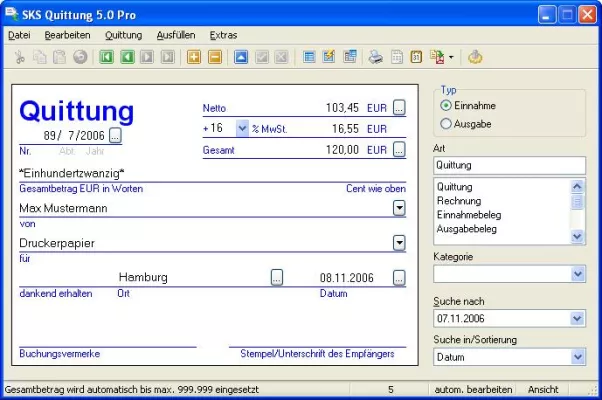This screenshot has width=602, height=400.
Task: Click the orange minus delete receipt icon
Action: click(x=215, y=57)
